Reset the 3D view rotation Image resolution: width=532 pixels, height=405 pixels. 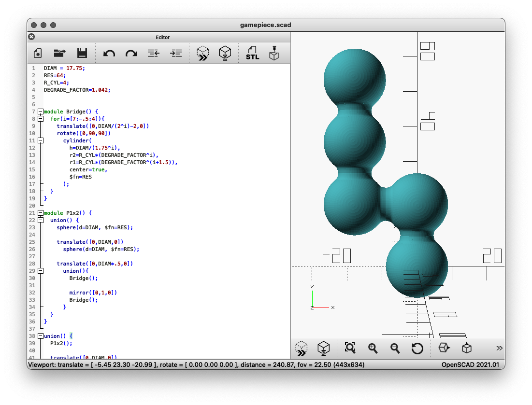[x=417, y=348]
